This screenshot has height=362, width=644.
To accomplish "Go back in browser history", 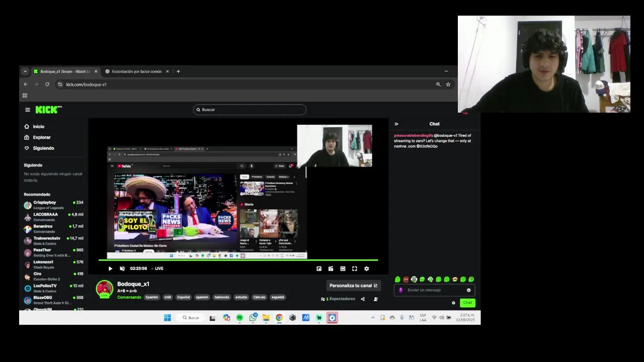I will tap(26, 84).
